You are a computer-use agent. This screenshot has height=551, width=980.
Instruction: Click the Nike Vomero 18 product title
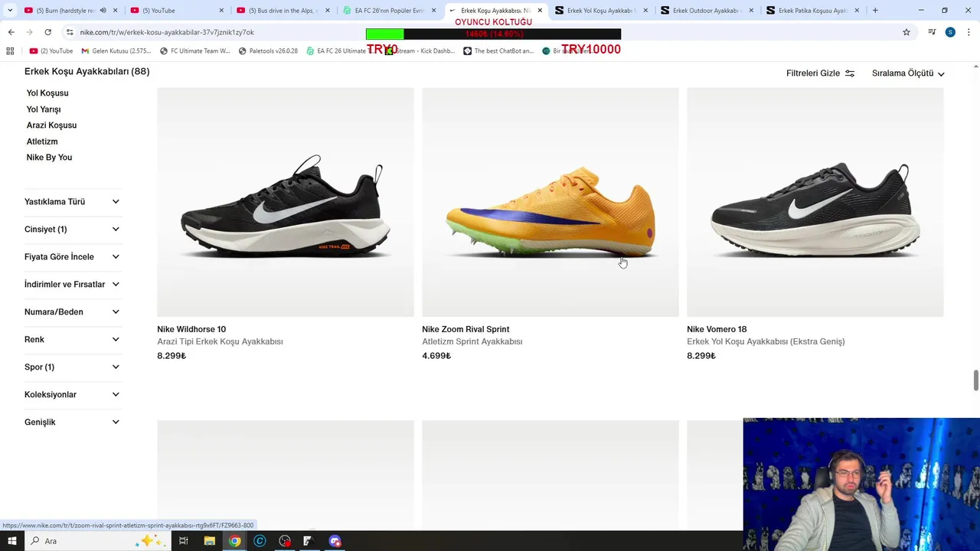[717, 330]
